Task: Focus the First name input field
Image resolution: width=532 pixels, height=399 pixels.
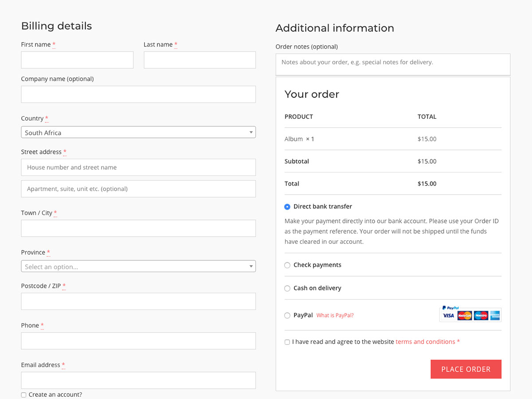Action: pyautogui.click(x=77, y=60)
